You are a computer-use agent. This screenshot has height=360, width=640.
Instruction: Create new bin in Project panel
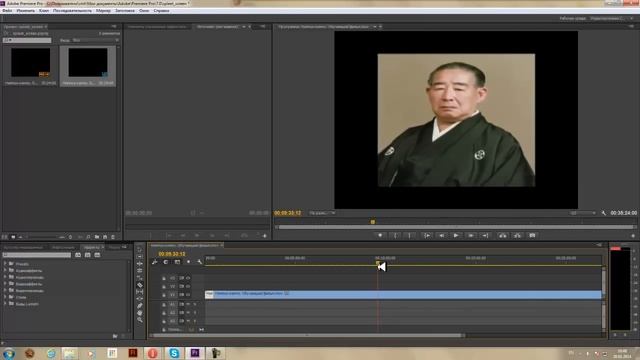97,237
